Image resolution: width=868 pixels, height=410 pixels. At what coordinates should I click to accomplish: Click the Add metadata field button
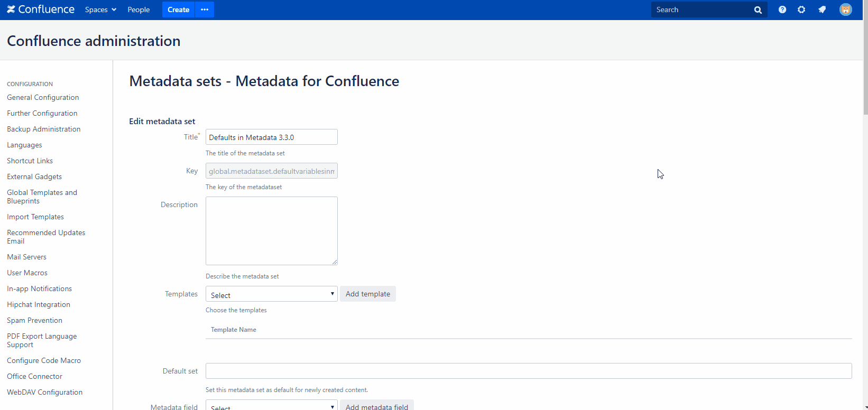[x=376, y=406]
